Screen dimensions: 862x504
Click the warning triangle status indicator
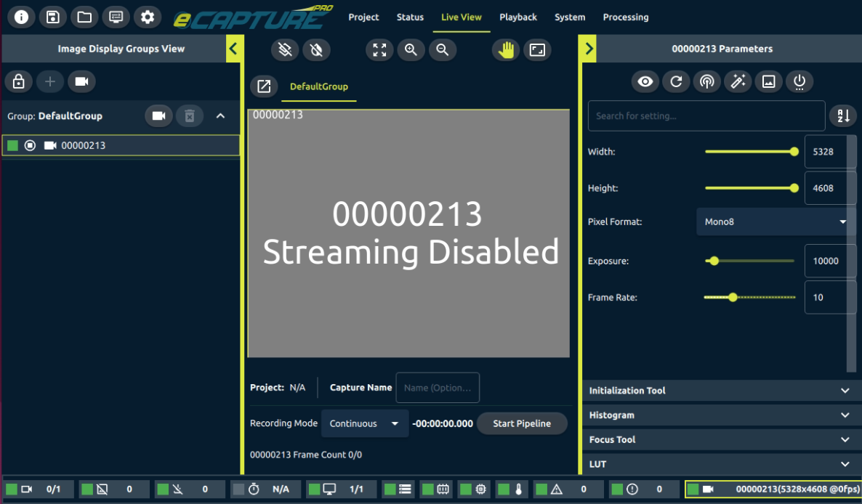tap(569, 489)
